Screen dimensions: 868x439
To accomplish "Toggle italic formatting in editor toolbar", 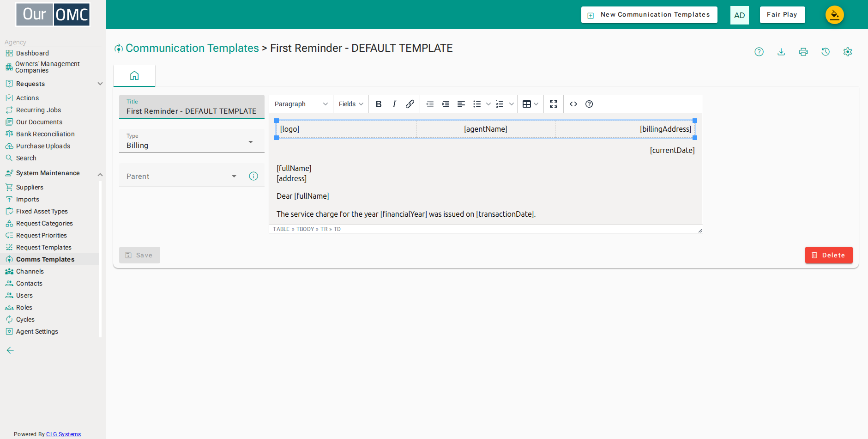I will (x=394, y=104).
